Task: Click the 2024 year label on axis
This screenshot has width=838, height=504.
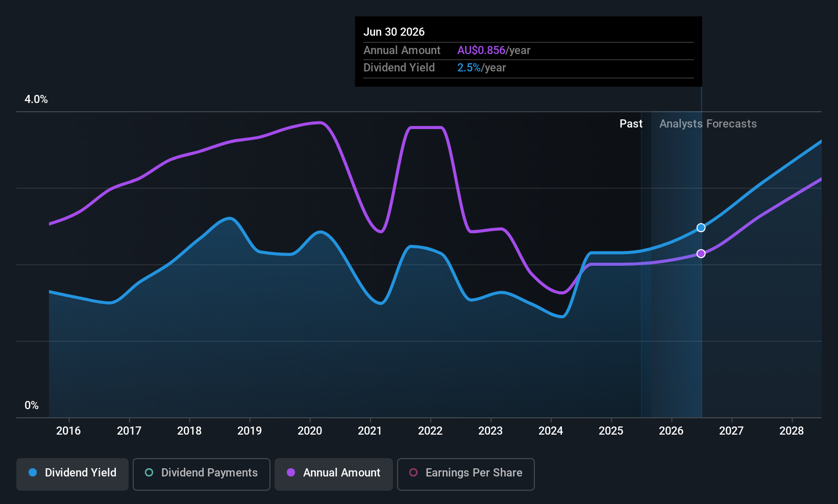Action: coord(551,431)
